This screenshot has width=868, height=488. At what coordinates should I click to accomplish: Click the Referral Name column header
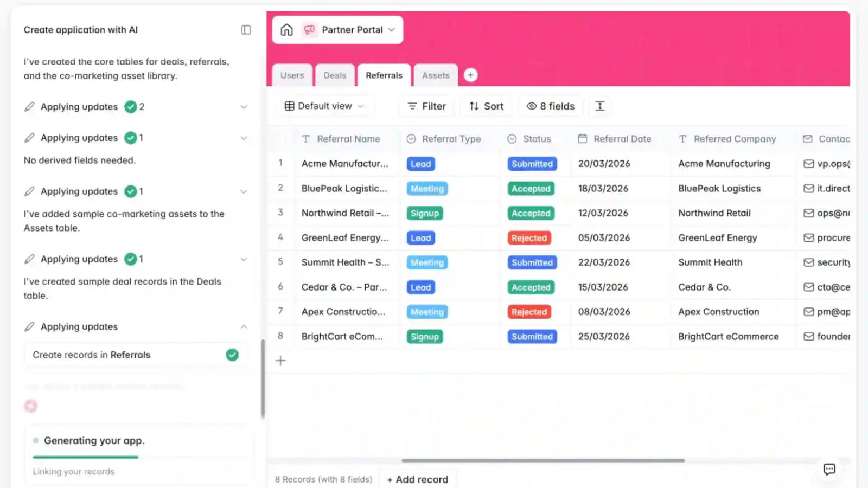(348, 139)
